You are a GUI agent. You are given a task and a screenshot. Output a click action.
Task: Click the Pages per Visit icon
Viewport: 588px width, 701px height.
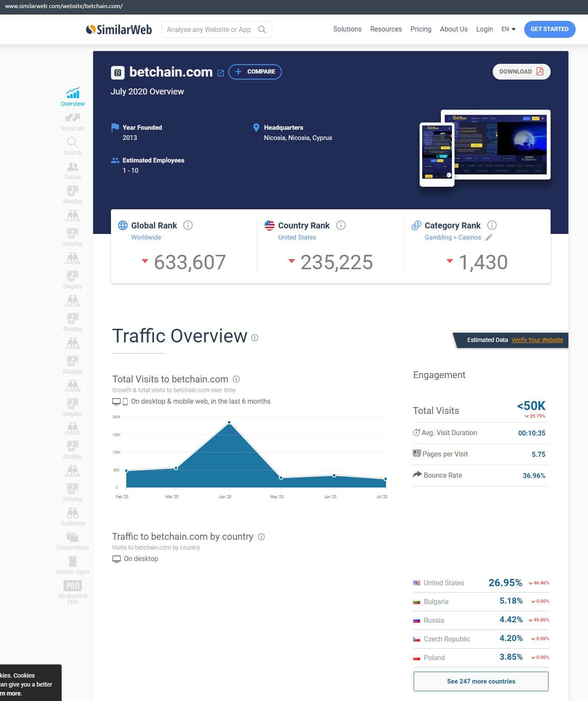pos(417,453)
